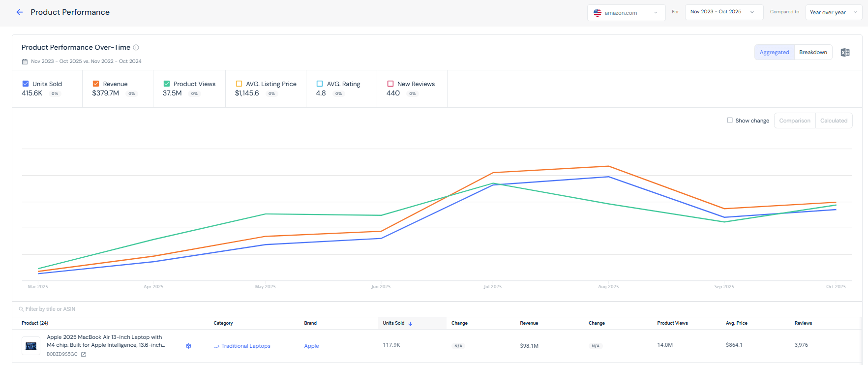Enable the AVG. Listing Price checkbox
Screen dimensions: 868x365
pyautogui.click(x=239, y=84)
